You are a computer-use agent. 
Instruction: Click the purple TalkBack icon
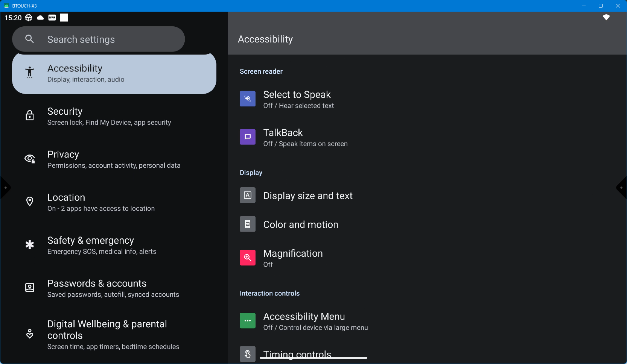click(x=248, y=137)
